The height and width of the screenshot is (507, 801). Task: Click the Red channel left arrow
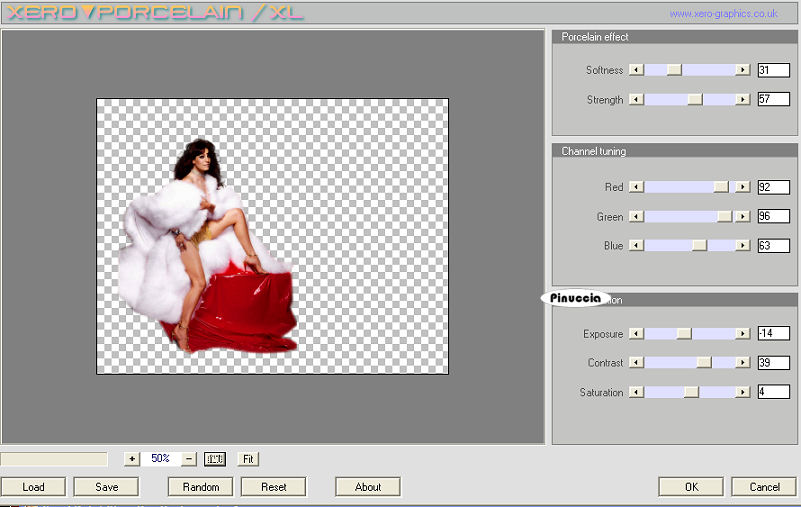click(636, 187)
